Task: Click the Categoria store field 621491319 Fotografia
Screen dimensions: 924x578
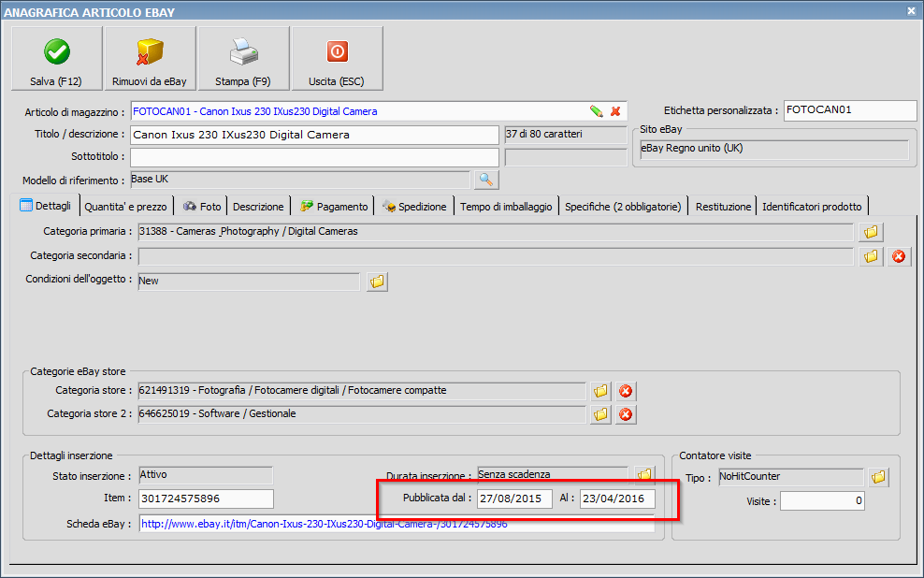Action: 362,391
